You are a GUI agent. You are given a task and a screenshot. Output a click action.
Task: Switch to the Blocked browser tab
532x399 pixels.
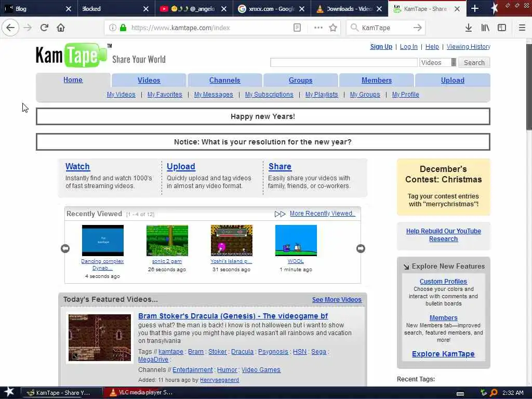point(116,8)
